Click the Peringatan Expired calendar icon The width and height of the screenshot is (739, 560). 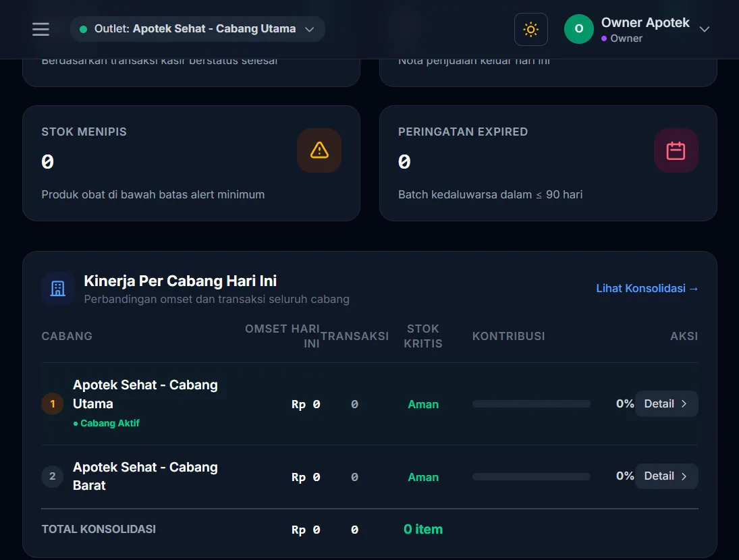click(x=676, y=150)
